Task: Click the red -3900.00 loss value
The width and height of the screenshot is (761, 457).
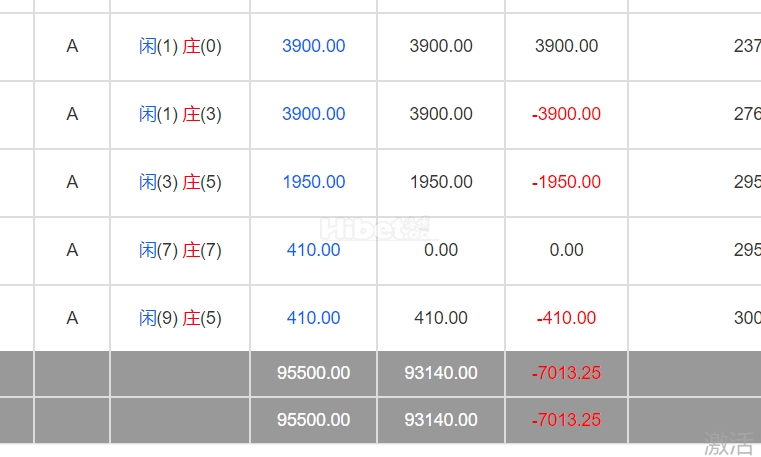Action: pyautogui.click(x=566, y=114)
